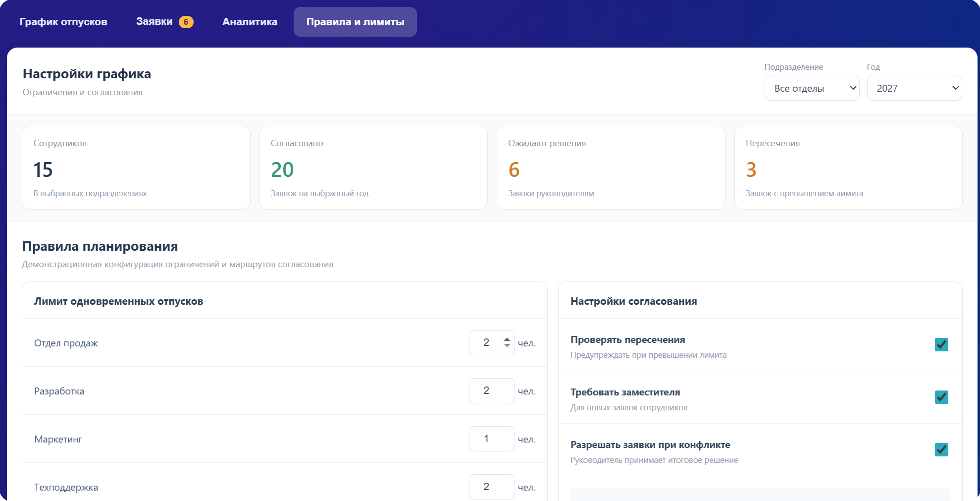Click the text Заявок с превышением лимита
This screenshot has height=501, width=980.
(804, 194)
